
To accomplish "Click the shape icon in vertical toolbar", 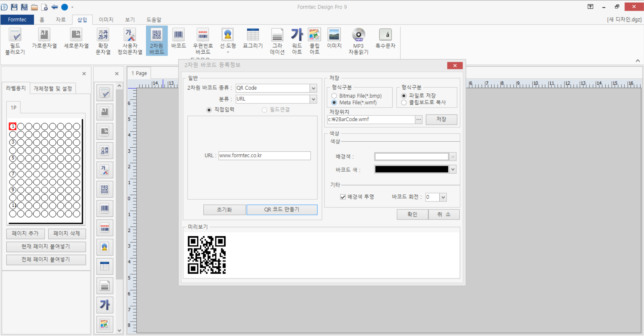I will click(x=105, y=247).
